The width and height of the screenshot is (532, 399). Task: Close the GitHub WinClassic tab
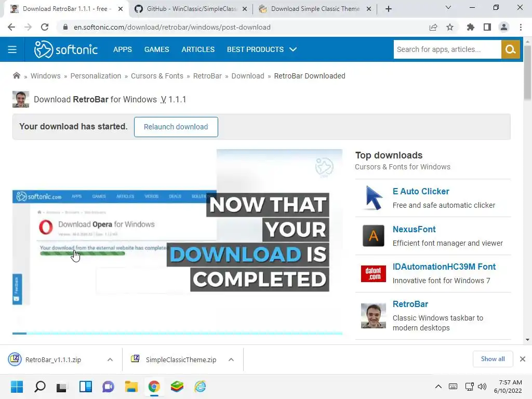(245, 9)
